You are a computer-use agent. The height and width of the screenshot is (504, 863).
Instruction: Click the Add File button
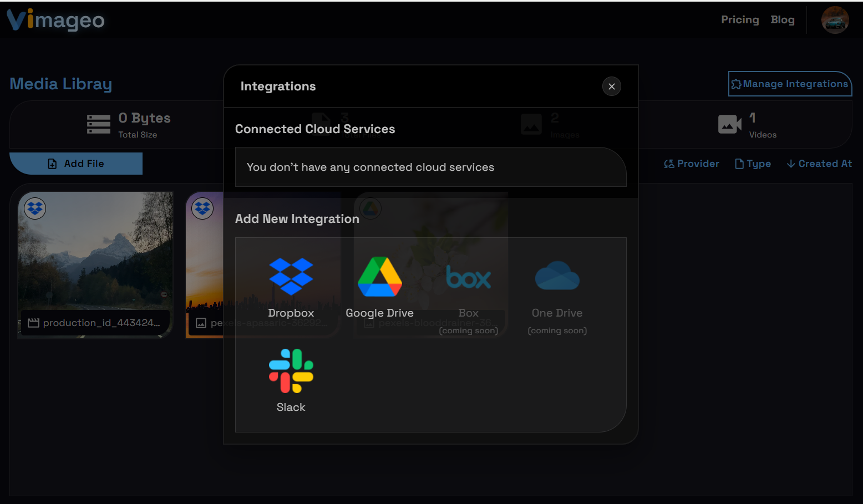pos(76,164)
